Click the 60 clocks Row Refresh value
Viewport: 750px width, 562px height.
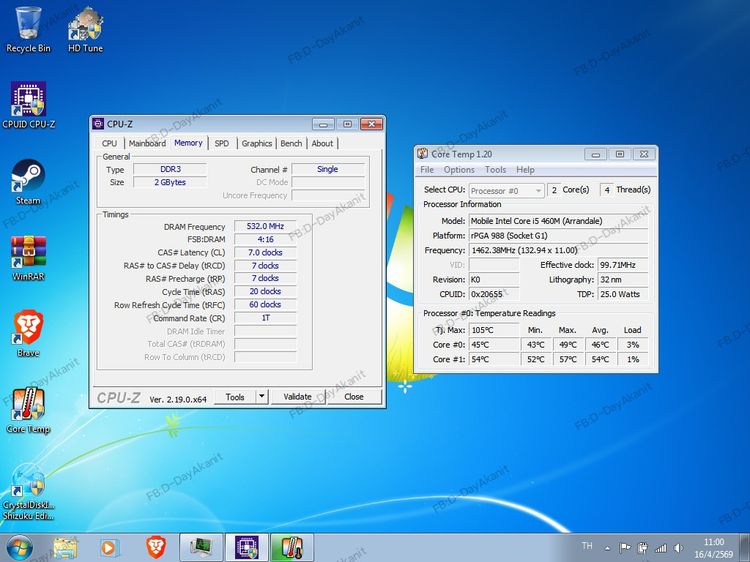(x=265, y=304)
